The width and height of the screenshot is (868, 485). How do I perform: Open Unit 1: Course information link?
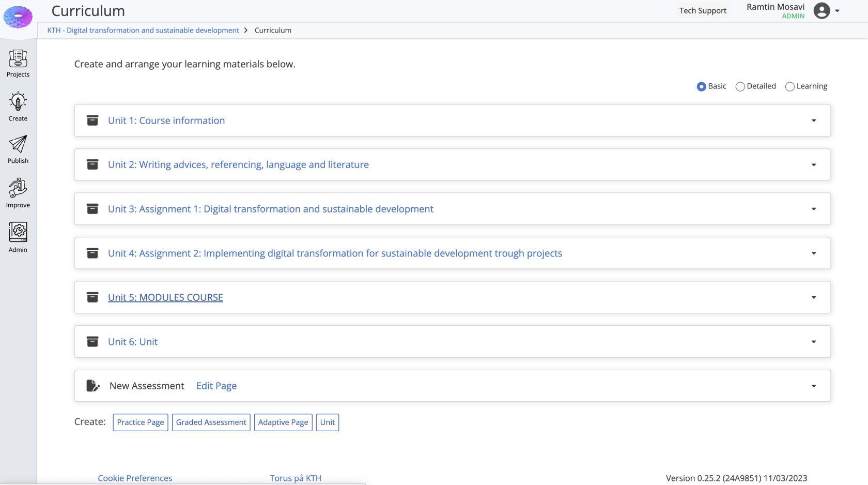click(166, 120)
